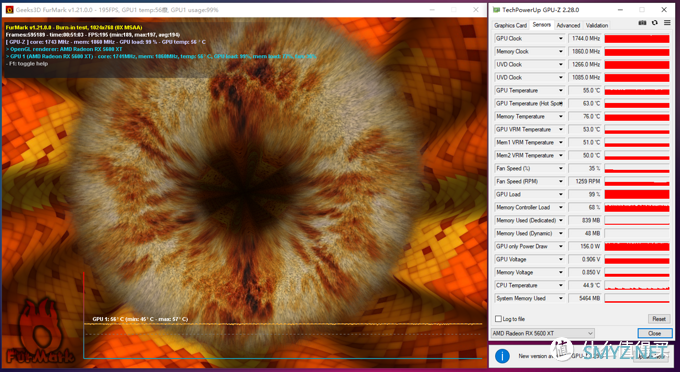Image resolution: width=680 pixels, height=372 pixels.
Task: Open the GPU only Power Draw dropdown
Action: coord(560,247)
